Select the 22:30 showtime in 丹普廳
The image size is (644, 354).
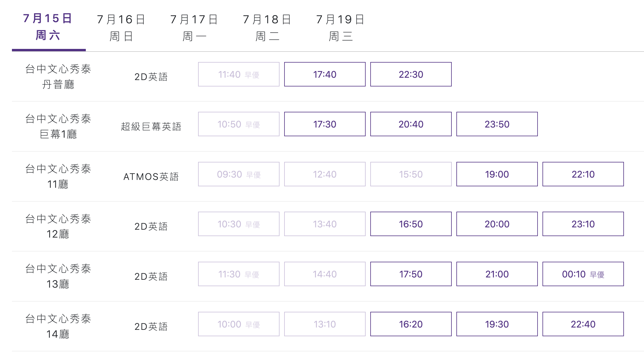410,74
